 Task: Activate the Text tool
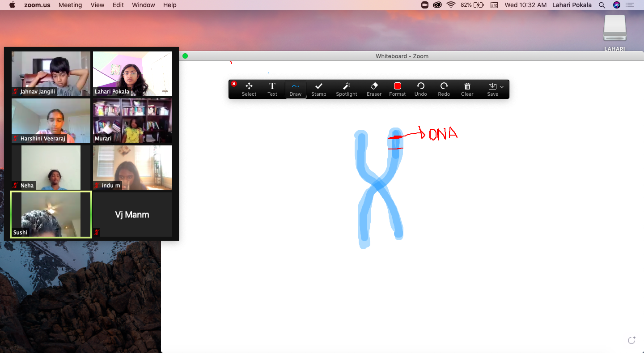pos(272,89)
